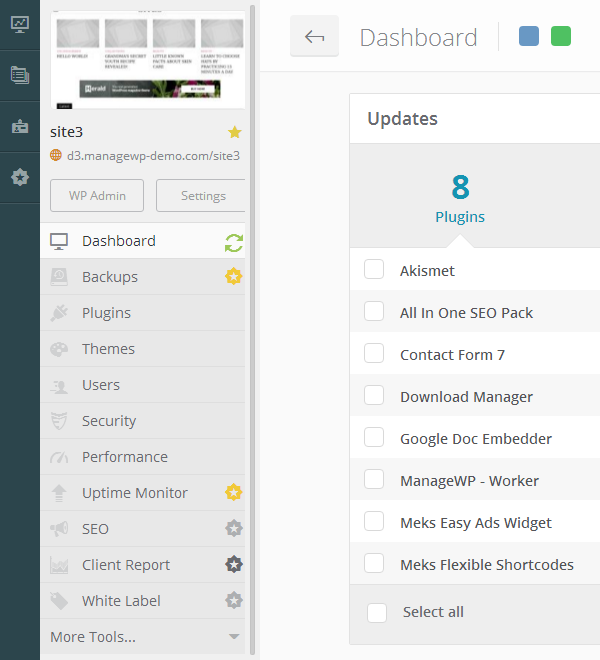The width and height of the screenshot is (600, 660).
Task: Check the Akismet plugin checkbox
Action: coord(374,269)
